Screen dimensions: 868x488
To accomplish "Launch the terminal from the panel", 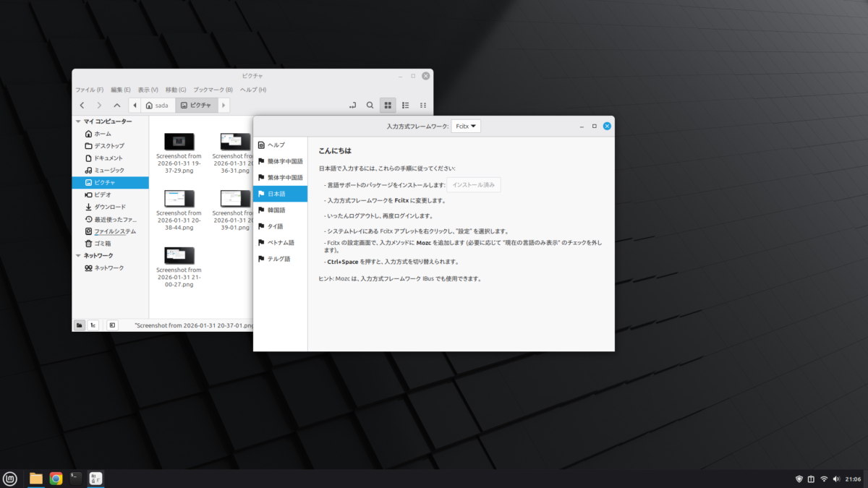I will click(x=75, y=478).
